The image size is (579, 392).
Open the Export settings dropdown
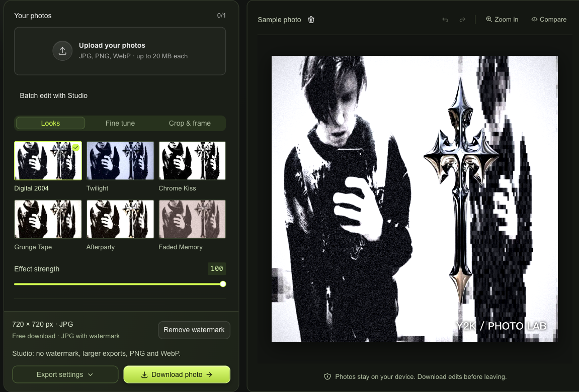coord(65,375)
